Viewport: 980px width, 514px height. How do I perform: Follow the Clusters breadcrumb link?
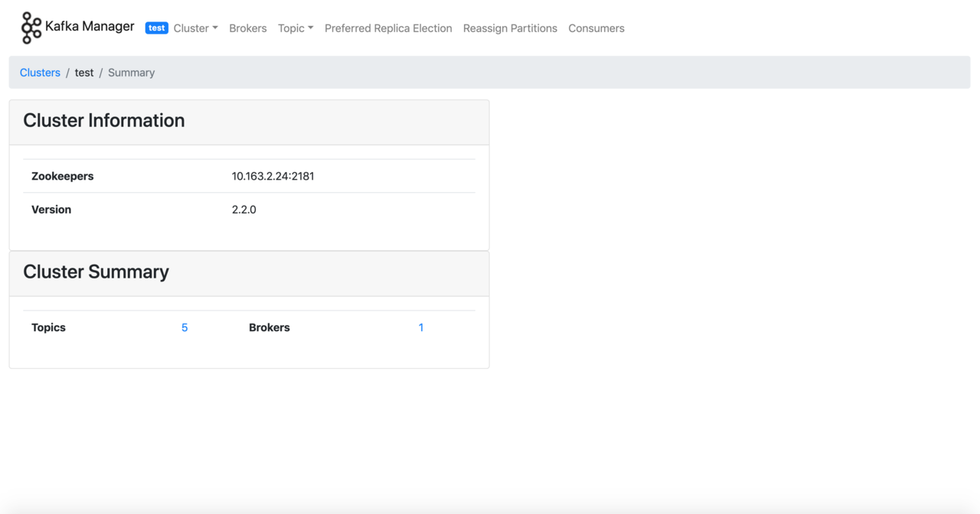coord(40,73)
